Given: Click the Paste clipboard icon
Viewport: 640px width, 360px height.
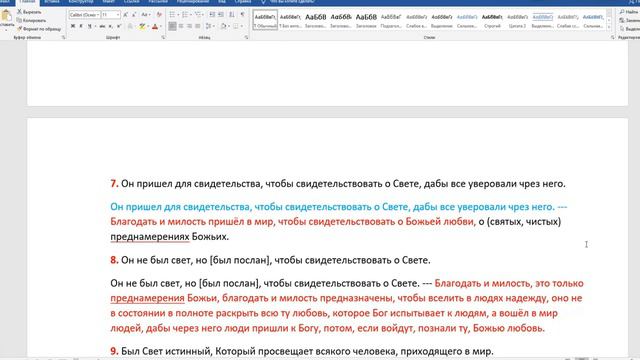Looking at the screenshot, I should (6, 16).
